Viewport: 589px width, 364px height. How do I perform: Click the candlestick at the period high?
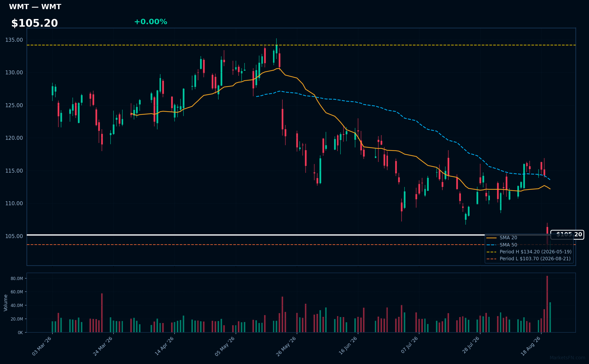click(276, 49)
